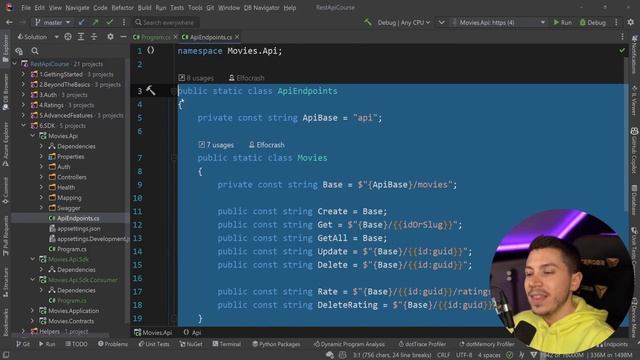Expand the Controllers folder
Viewport: 640px width, 360px height.
pos(41,177)
